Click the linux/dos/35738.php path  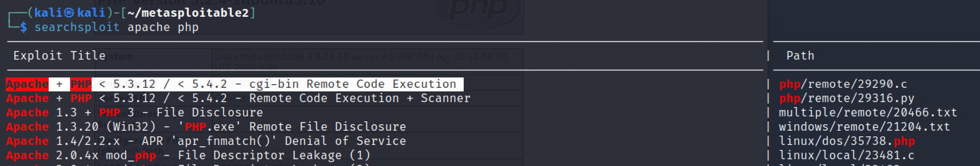(847, 141)
